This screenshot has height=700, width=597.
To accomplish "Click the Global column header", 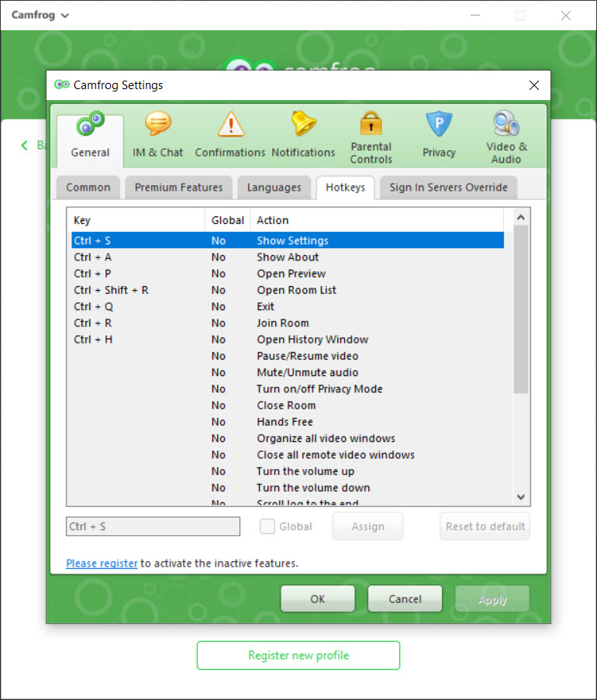I will (228, 220).
